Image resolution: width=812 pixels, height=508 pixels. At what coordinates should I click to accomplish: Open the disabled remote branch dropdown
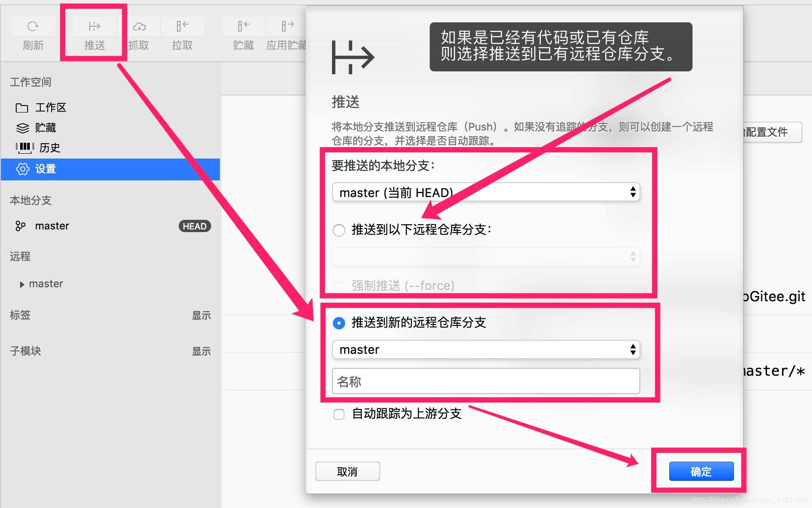(486, 257)
